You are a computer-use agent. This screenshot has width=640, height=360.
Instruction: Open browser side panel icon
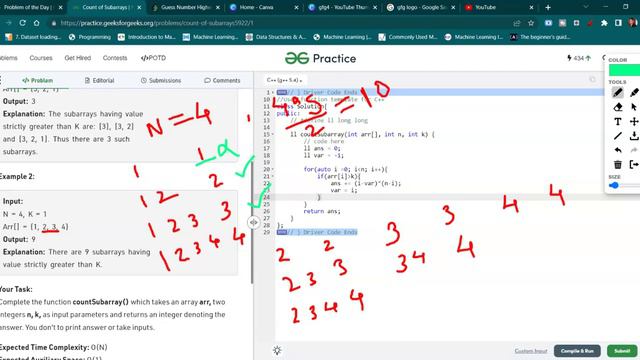point(618,23)
